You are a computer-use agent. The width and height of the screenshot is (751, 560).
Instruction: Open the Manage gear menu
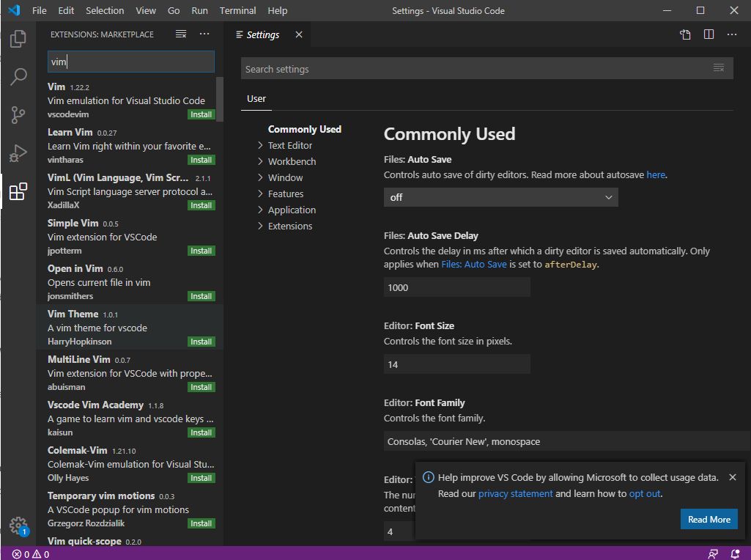point(18,526)
